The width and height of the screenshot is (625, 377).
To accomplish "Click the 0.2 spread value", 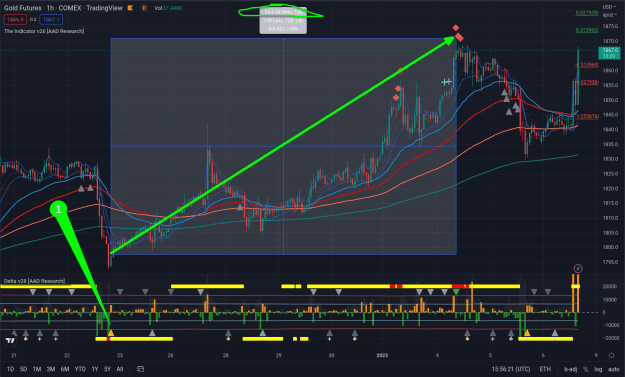I will [33, 20].
